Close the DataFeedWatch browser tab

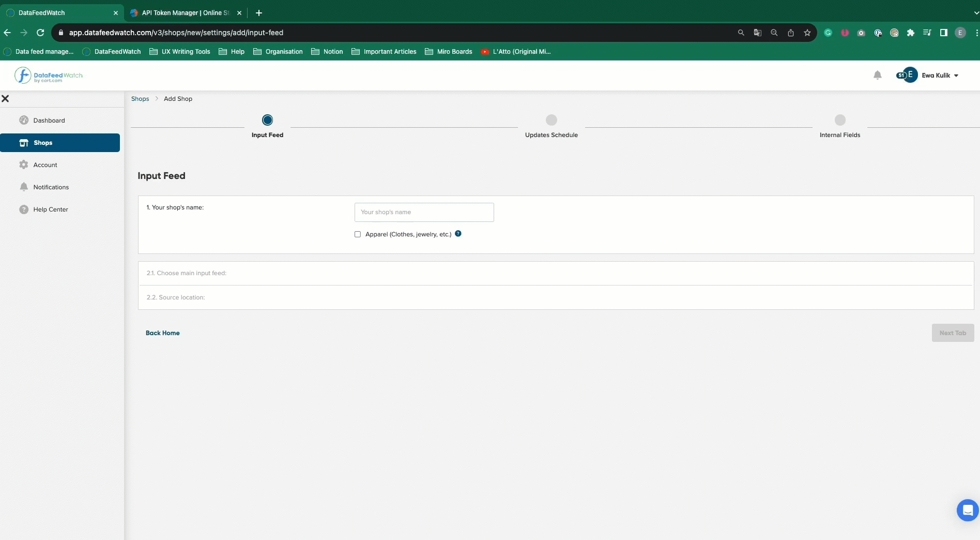point(115,13)
